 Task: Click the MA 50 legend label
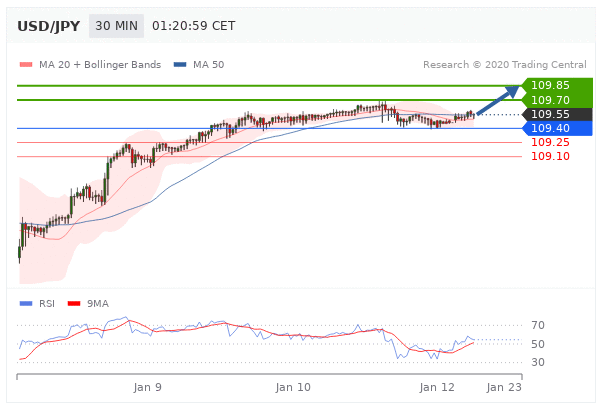point(209,65)
